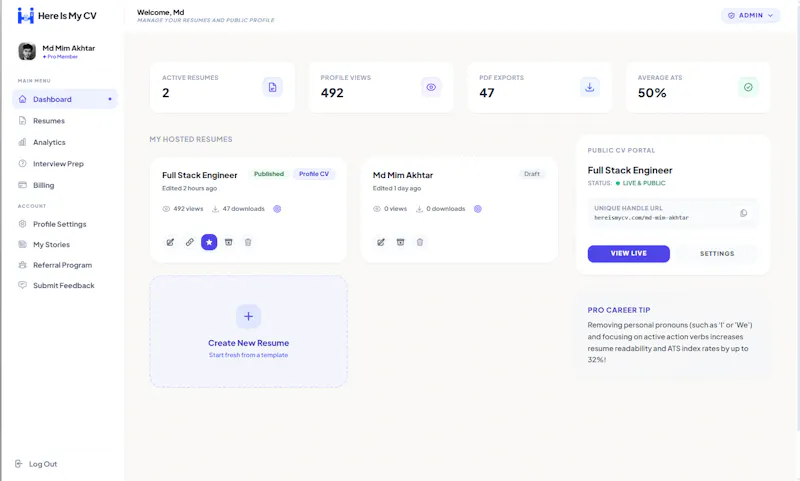Viewport: 800px width, 481px height.
Task: Copy link of Full Stack Engineer resume
Action: click(189, 242)
